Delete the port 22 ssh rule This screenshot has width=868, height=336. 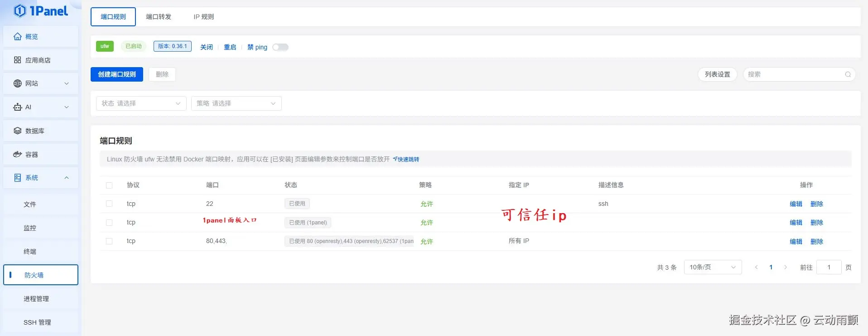pyautogui.click(x=817, y=204)
